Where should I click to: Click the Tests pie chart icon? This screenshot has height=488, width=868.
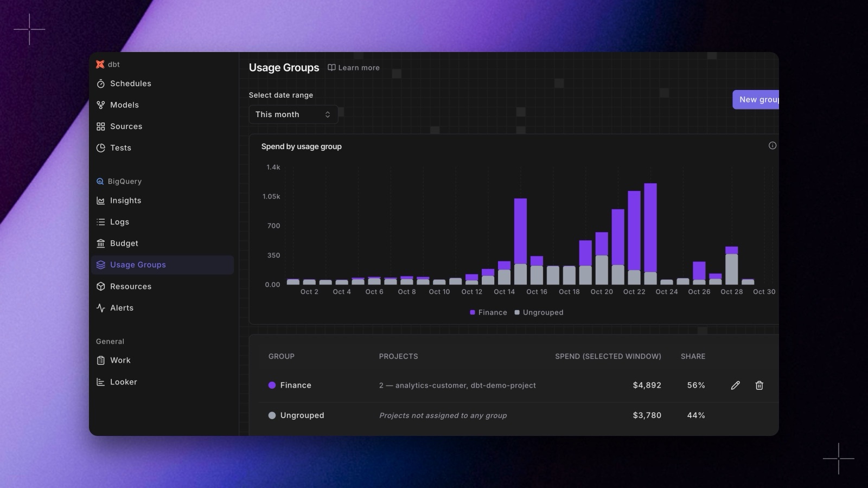pyautogui.click(x=100, y=148)
